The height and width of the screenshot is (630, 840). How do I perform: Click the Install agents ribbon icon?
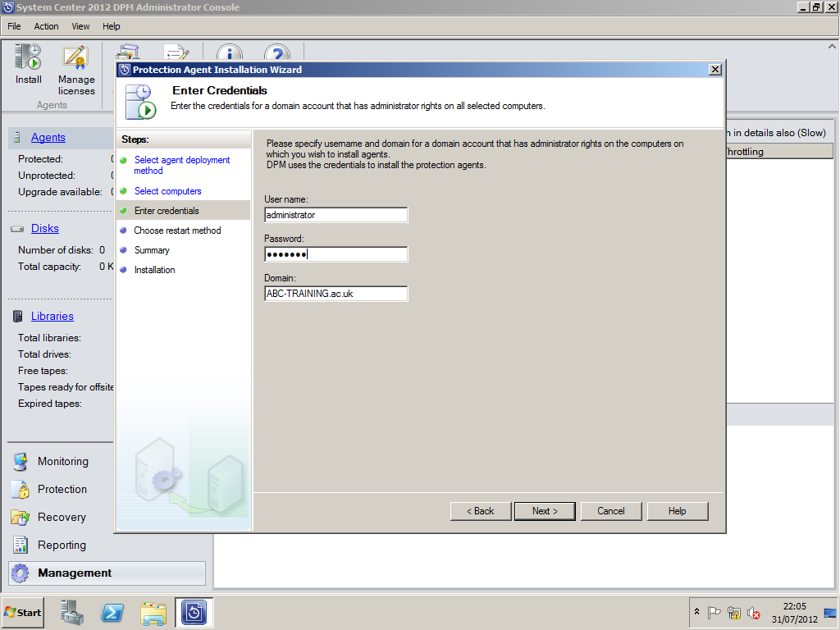[x=28, y=57]
